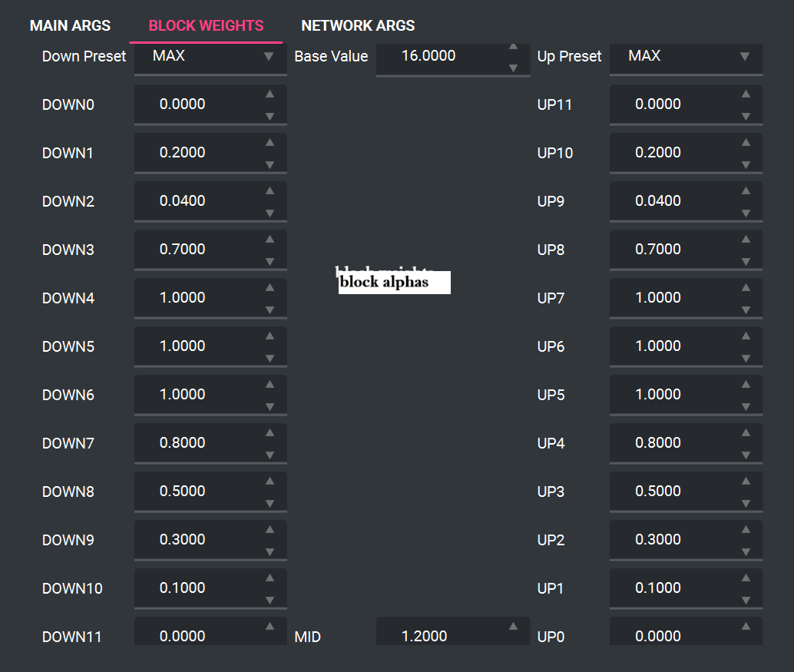Screen dimensions: 794x672
Task: Open the Up Preset dropdown
Action: click(686, 56)
